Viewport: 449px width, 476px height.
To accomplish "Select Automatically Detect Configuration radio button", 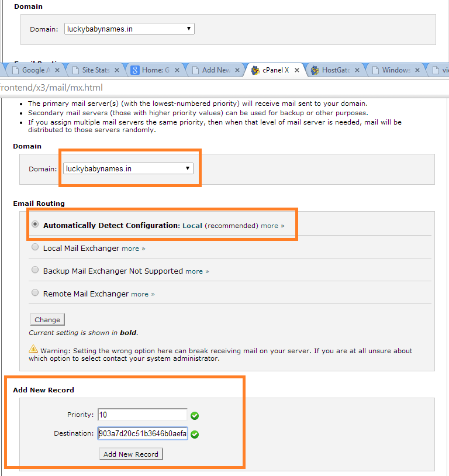I will (x=35, y=225).
